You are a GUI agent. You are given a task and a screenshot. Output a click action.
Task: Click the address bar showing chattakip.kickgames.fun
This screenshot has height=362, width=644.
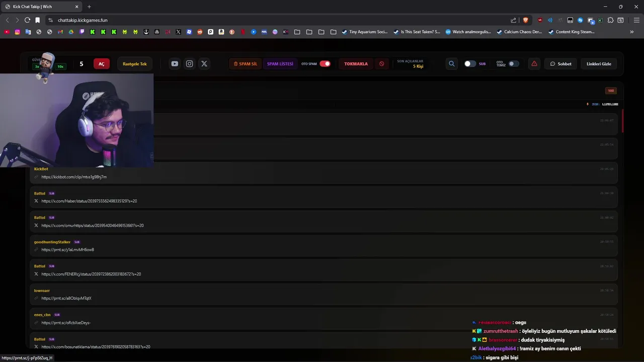tap(282, 20)
